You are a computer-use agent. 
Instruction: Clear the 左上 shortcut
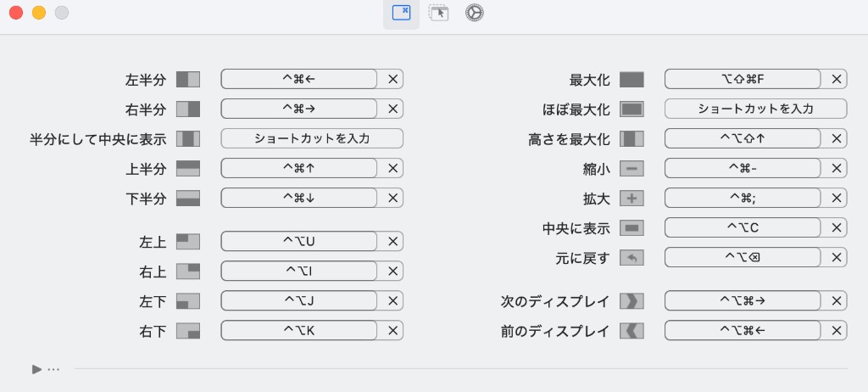pos(392,241)
